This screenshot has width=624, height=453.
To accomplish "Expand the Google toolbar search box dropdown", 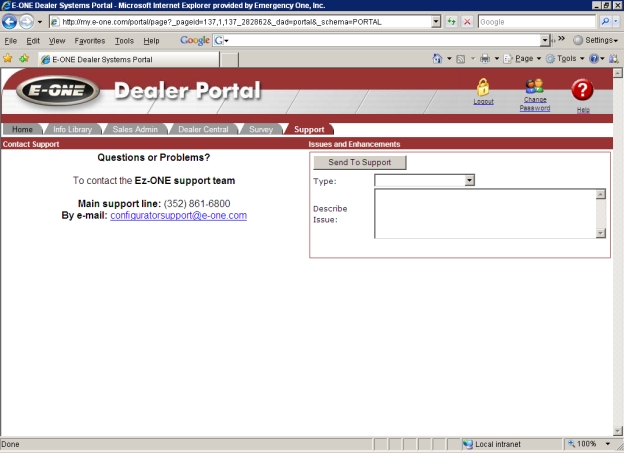I will coord(545,40).
